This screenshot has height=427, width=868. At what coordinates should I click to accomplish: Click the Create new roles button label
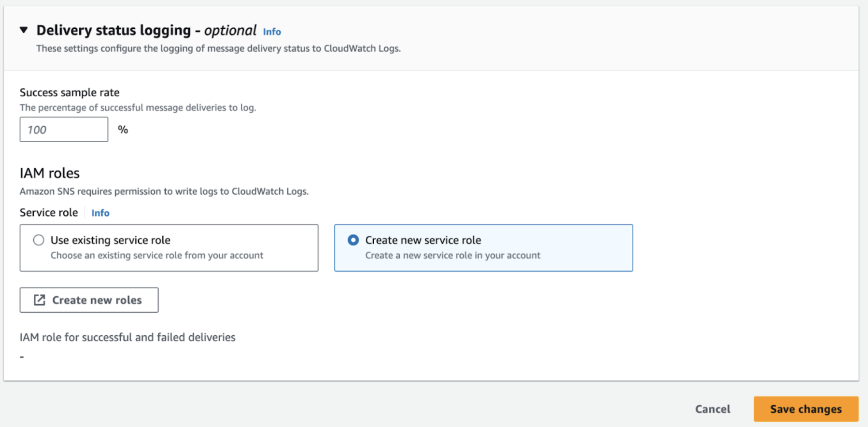click(97, 300)
